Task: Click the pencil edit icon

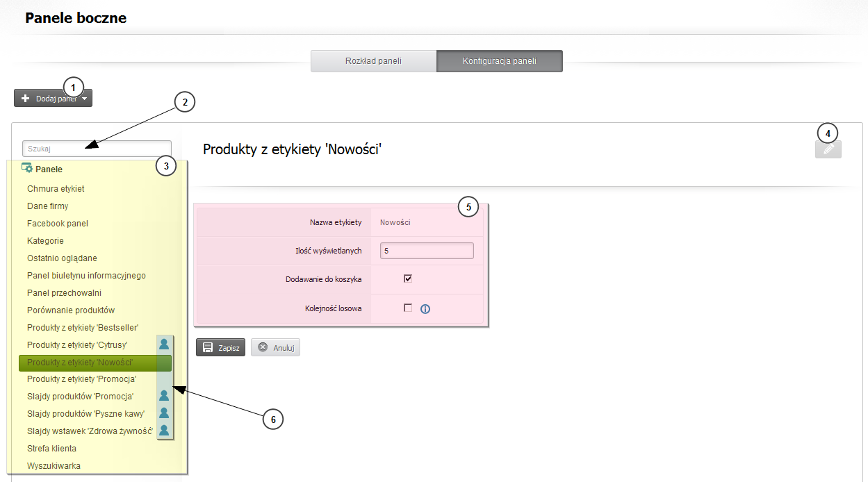Action: pos(828,149)
